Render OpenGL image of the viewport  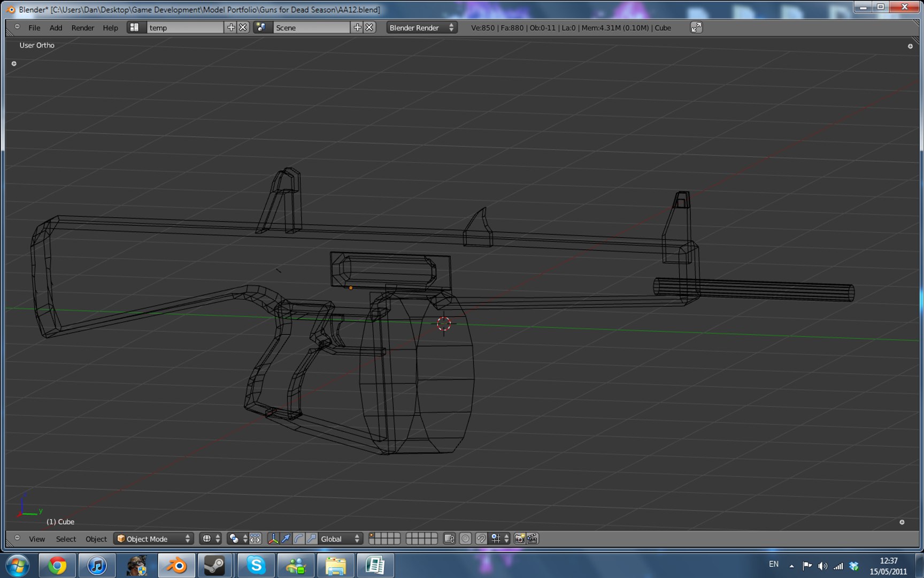[x=519, y=538]
